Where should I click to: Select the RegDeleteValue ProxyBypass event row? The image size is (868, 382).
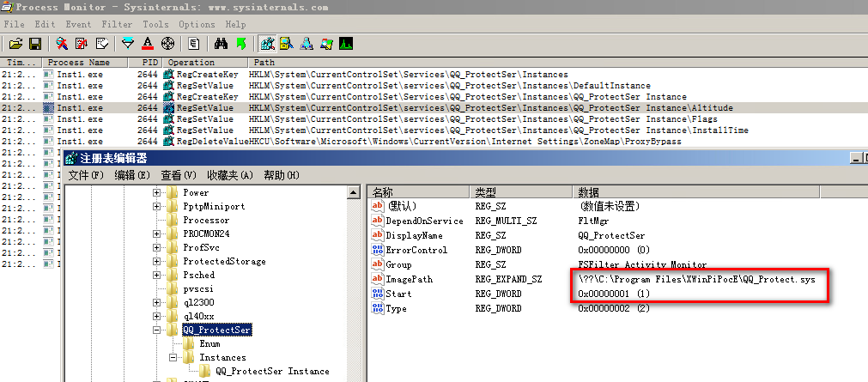(434, 141)
